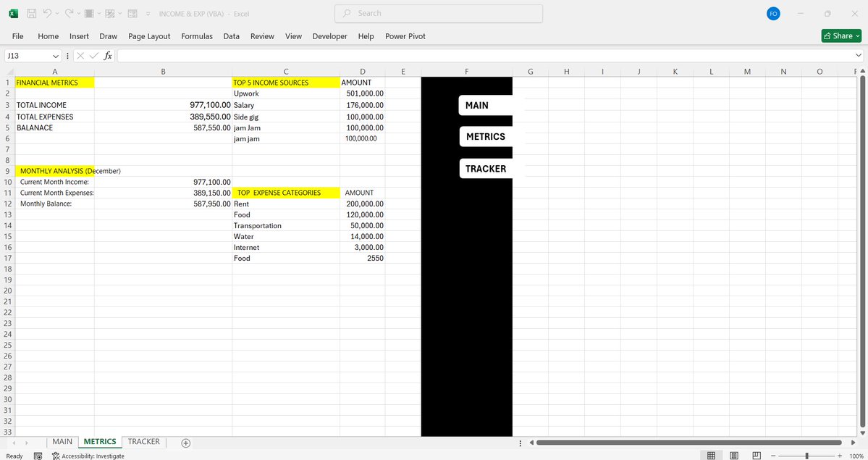This screenshot has width=868, height=460.
Task: Switch to the Insert ribbon tab
Action: point(79,36)
